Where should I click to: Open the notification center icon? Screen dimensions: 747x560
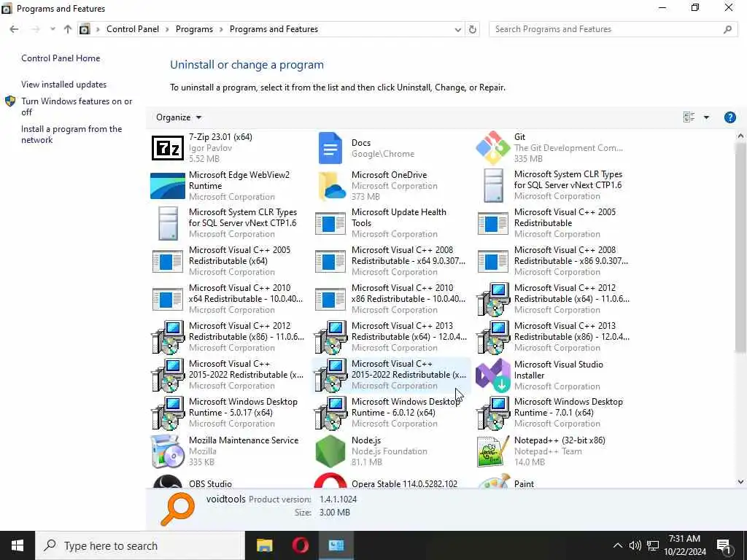(x=724, y=545)
